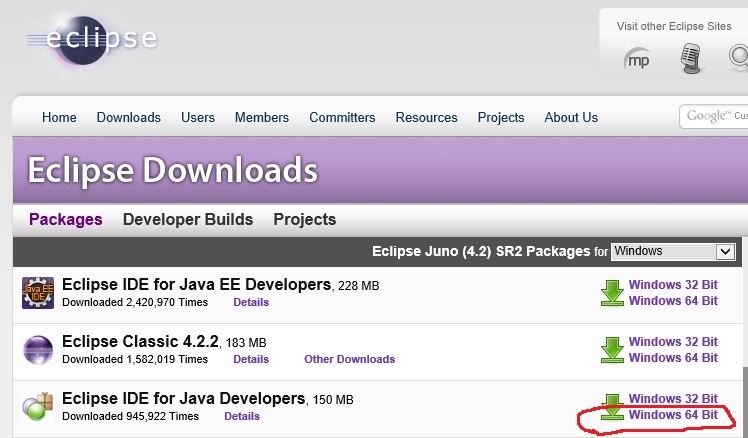Screen dimensions: 748x438
Task: Switch to the Developer Builds tab
Action: [x=188, y=219]
